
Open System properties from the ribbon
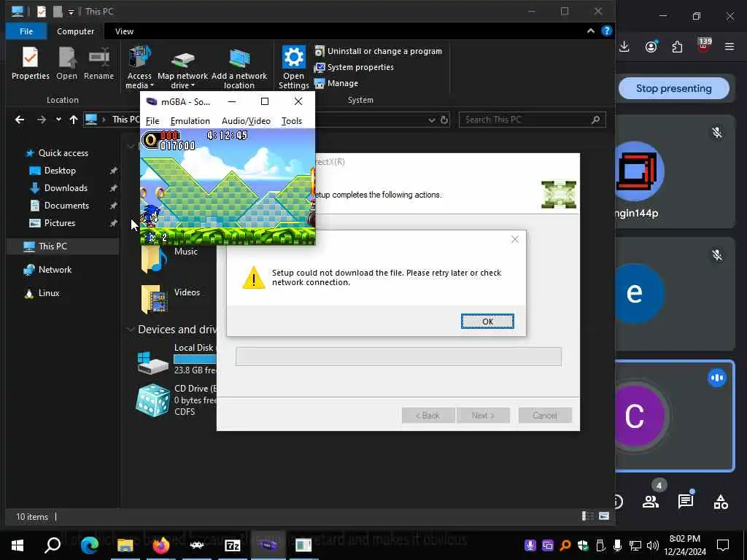coord(354,67)
